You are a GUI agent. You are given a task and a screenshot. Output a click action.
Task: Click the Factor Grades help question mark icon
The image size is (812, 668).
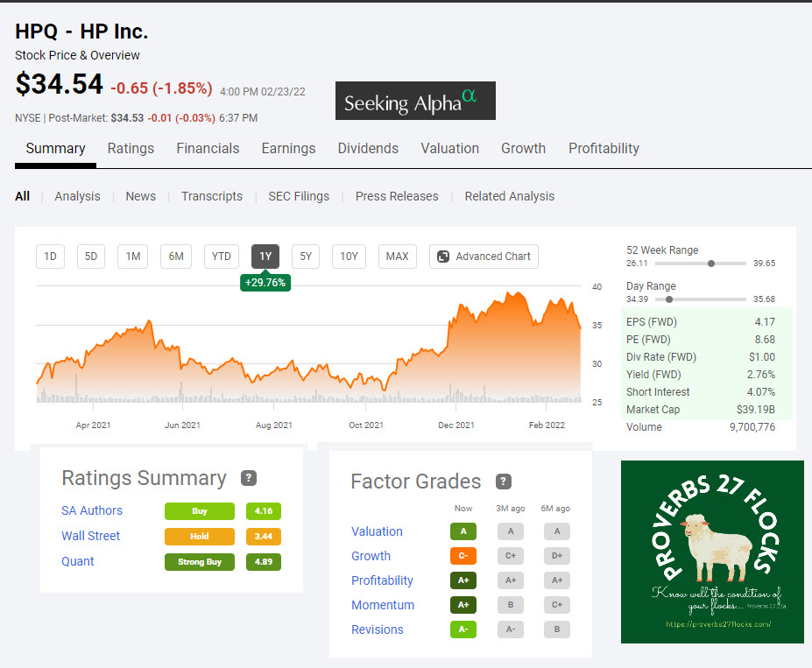point(503,482)
